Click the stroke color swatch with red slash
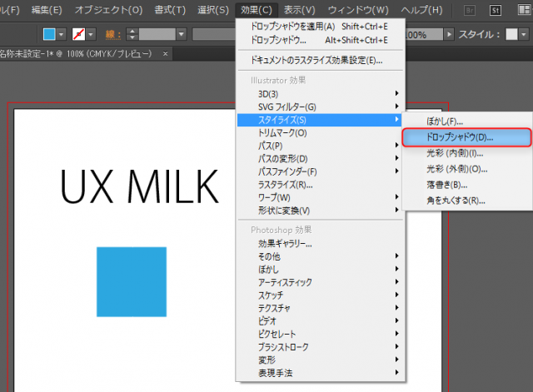This screenshot has width=533, height=392. [80, 35]
